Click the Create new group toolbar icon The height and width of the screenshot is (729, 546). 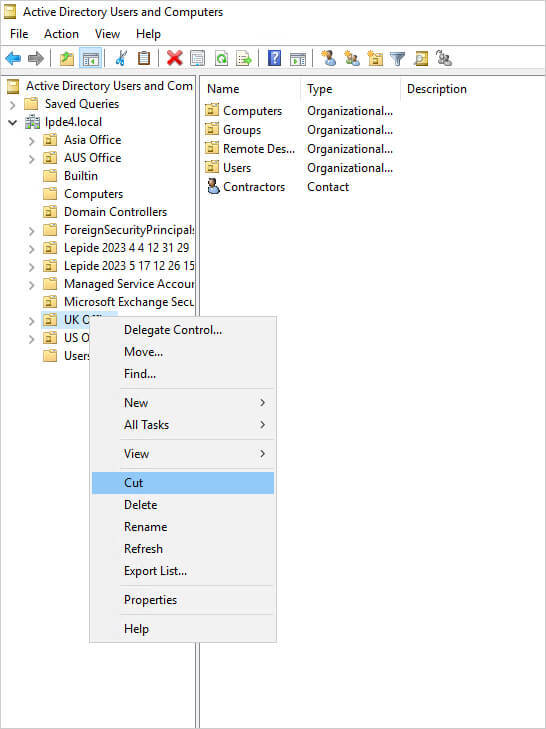click(352, 59)
